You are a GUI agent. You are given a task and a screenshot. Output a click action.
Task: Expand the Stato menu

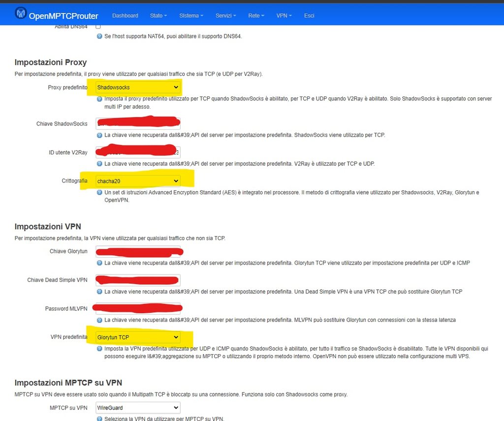point(158,15)
